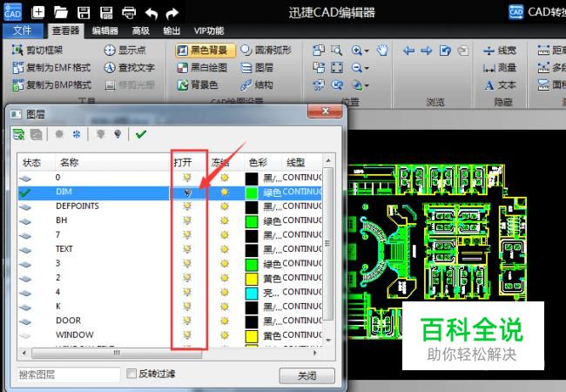Redo the last action
566x392 pixels.
[x=172, y=14]
